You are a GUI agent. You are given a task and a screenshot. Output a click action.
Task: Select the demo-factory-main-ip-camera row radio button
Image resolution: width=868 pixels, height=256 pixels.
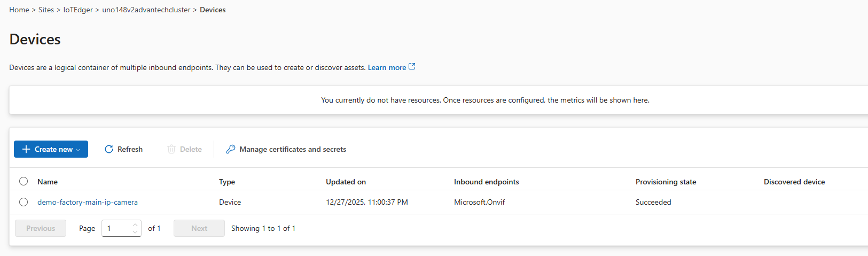tap(24, 202)
